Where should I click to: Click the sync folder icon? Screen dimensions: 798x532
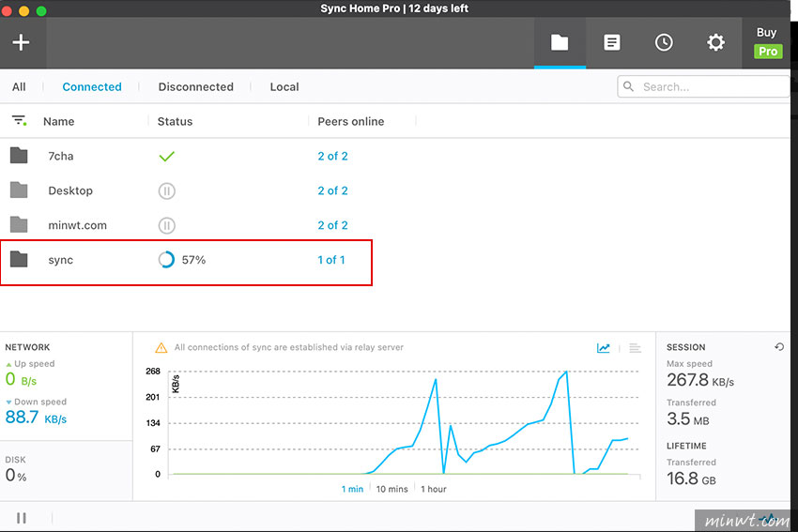pos(19,259)
